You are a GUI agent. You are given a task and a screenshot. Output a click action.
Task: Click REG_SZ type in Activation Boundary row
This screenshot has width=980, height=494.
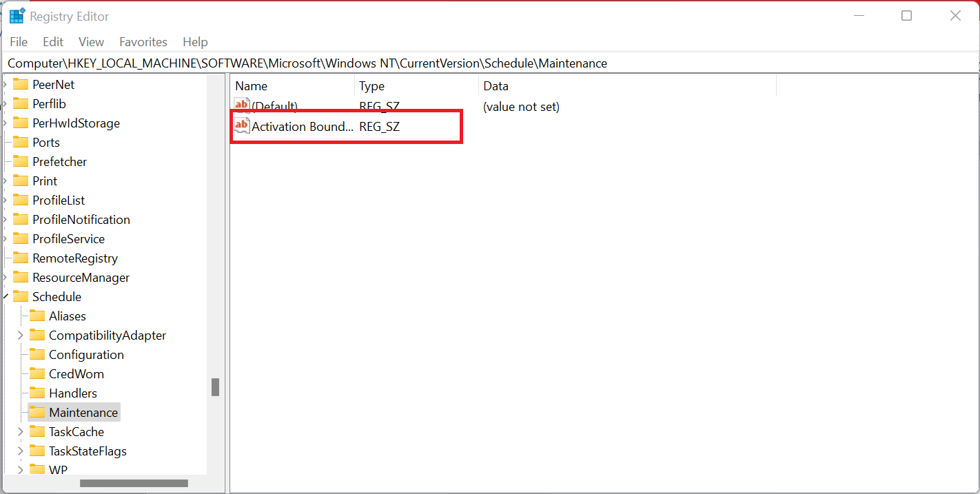379,127
